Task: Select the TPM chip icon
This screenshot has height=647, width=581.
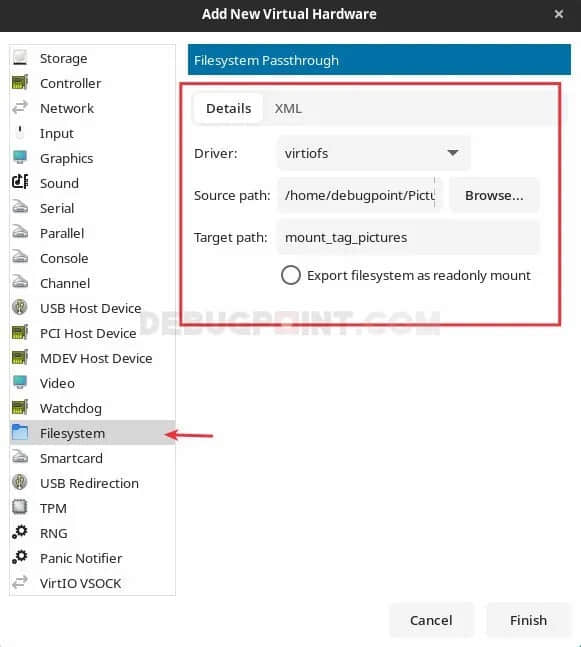Action: point(20,507)
